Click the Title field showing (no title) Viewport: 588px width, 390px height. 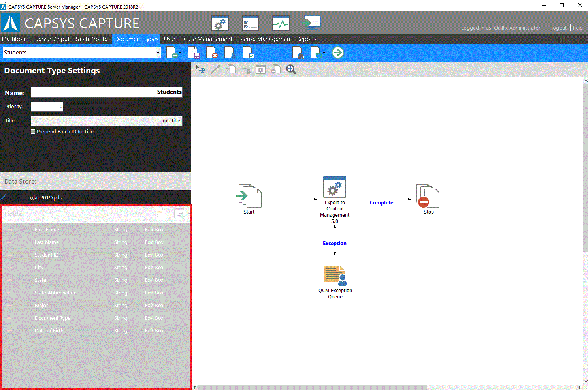coord(107,121)
